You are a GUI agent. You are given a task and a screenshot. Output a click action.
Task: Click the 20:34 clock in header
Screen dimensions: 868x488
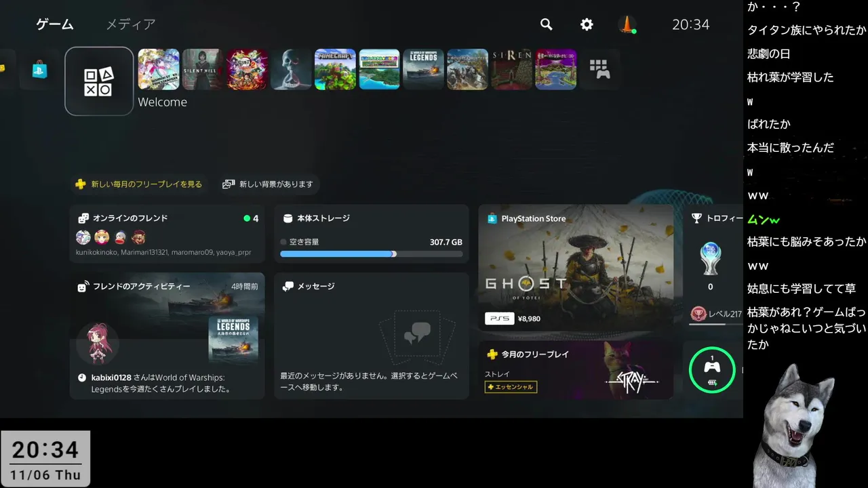(690, 24)
